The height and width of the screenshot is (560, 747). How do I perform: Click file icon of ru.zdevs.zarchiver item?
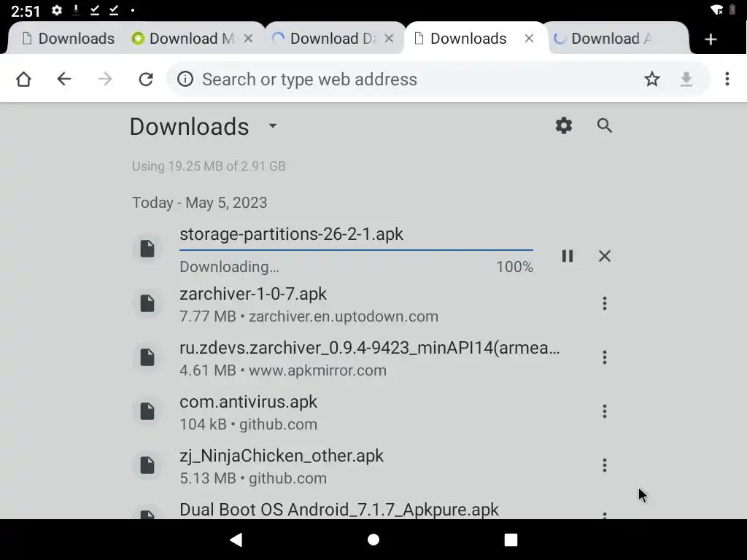coord(147,357)
